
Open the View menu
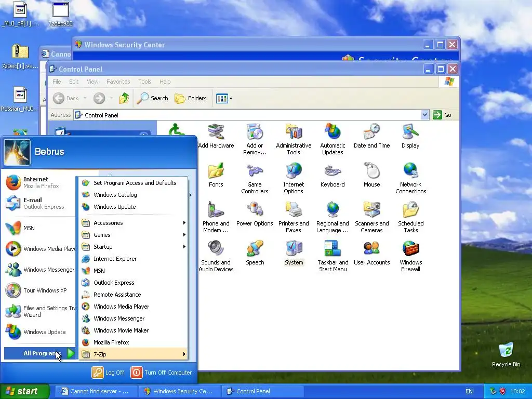[x=92, y=82]
